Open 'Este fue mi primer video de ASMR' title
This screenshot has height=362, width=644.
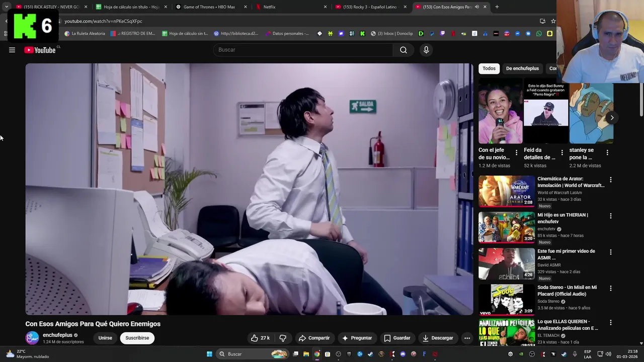tap(566, 254)
